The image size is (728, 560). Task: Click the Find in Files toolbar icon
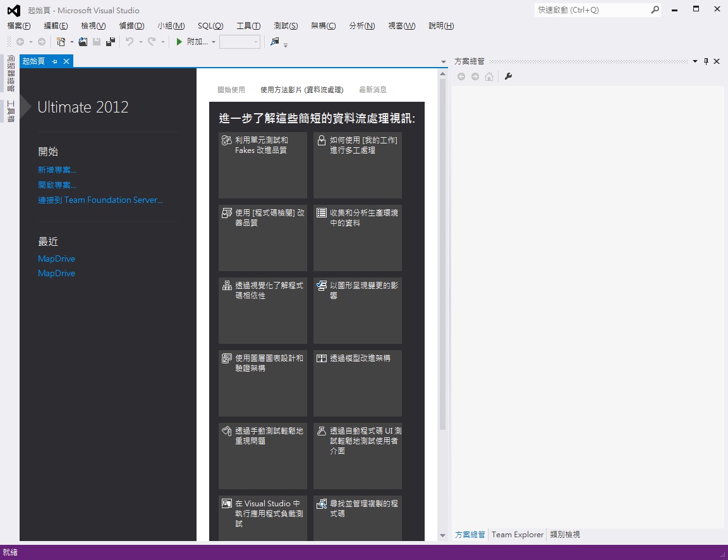click(x=275, y=42)
